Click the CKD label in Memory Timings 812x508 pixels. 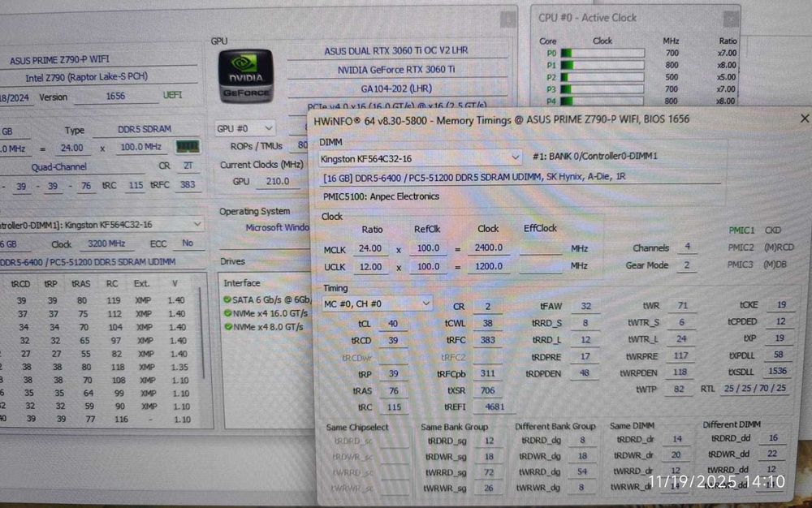pyautogui.click(x=773, y=230)
